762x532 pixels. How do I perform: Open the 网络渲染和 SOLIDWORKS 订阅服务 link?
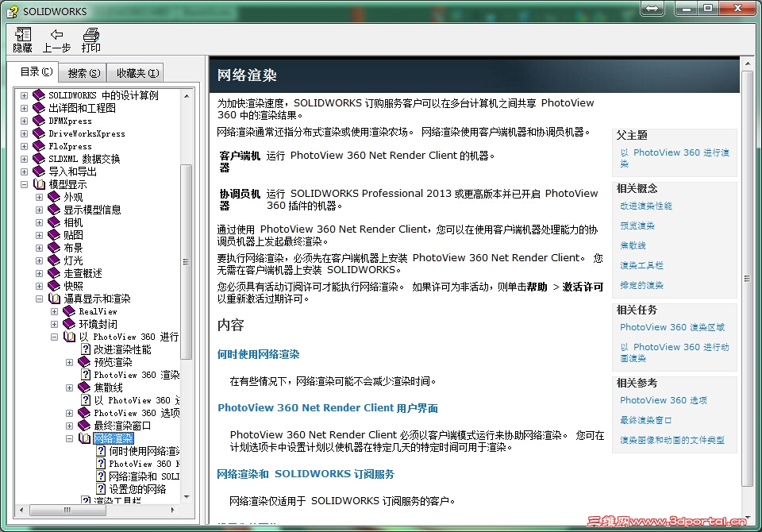(x=306, y=474)
